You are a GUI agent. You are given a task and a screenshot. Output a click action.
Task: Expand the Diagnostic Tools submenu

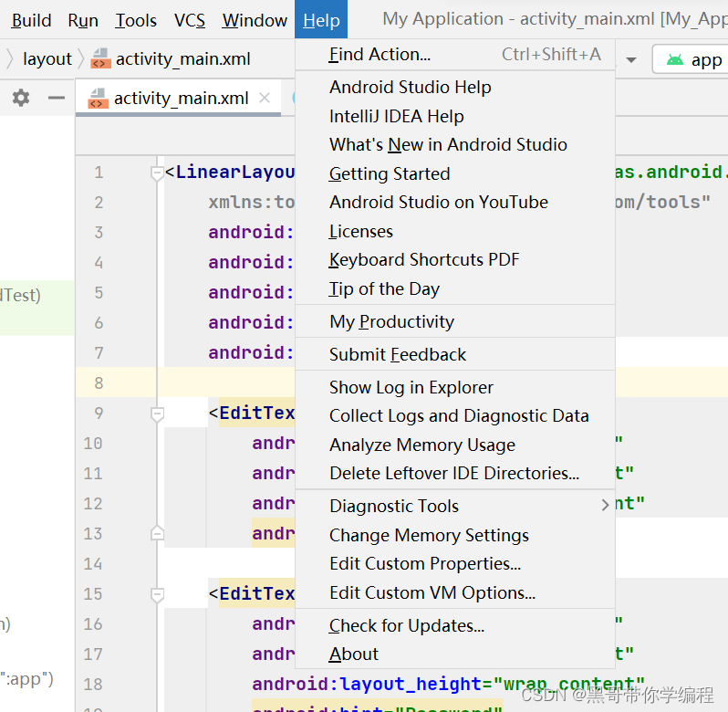(x=455, y=507)
